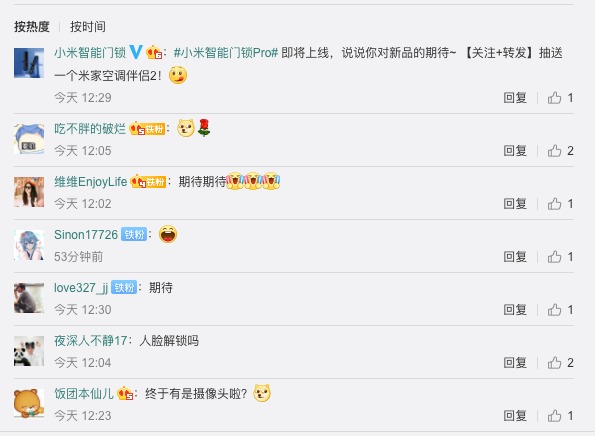Switch comment sorting to 按时间
The image size is (595, 436).
coord(88,27)
